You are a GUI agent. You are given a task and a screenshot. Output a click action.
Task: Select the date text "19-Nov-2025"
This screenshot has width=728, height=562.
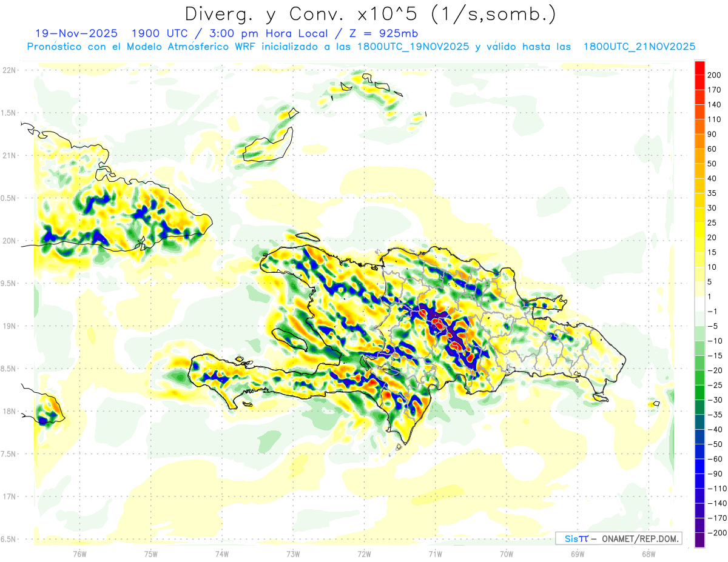(x=77, y=33)
